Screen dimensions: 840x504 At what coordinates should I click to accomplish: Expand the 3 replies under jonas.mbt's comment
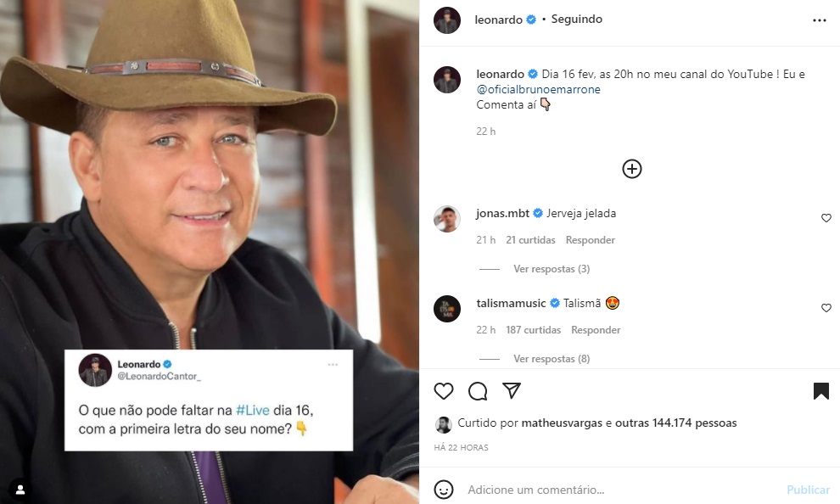click(x=552, y=268)
